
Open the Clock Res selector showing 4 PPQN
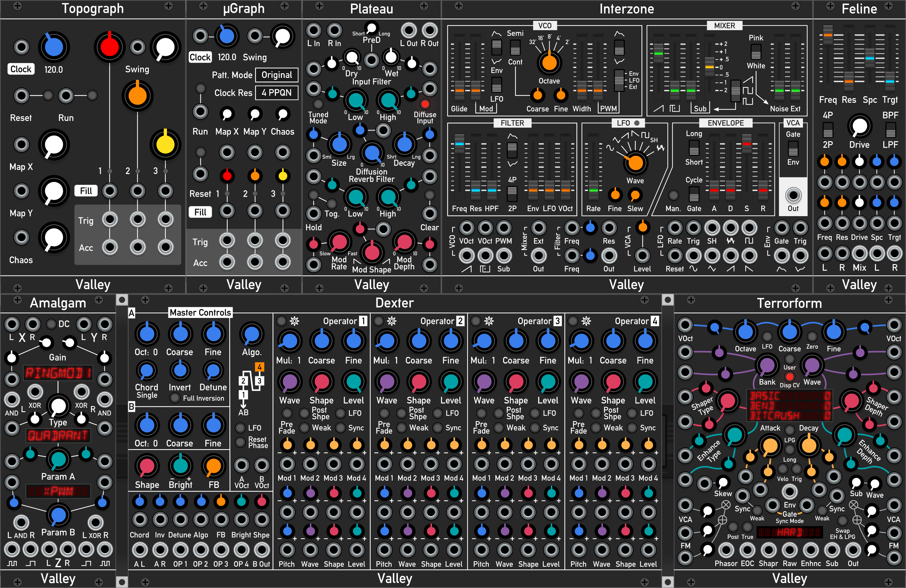click(x=277, y=93)
